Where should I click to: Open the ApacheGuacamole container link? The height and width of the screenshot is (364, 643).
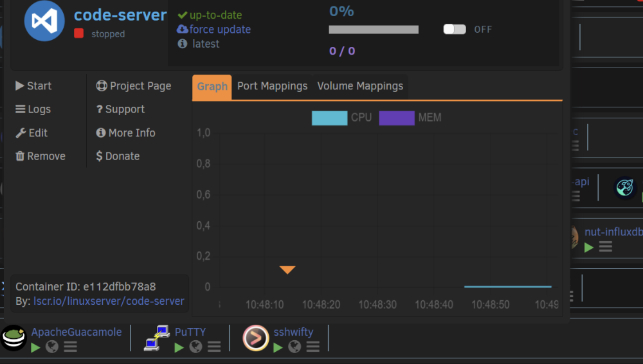[x=77, y=332]
